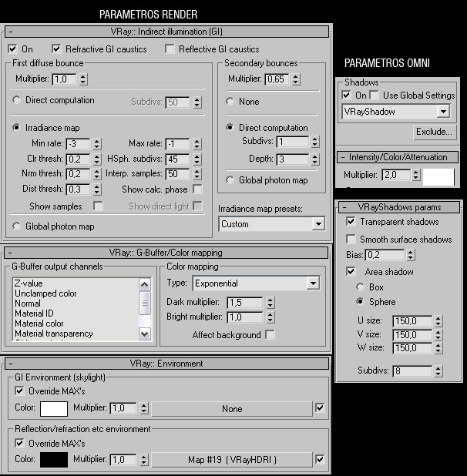Toggle Shadows On checkbox
The height and width of the screenshot is (476, 467).
(x=346, y=95)
